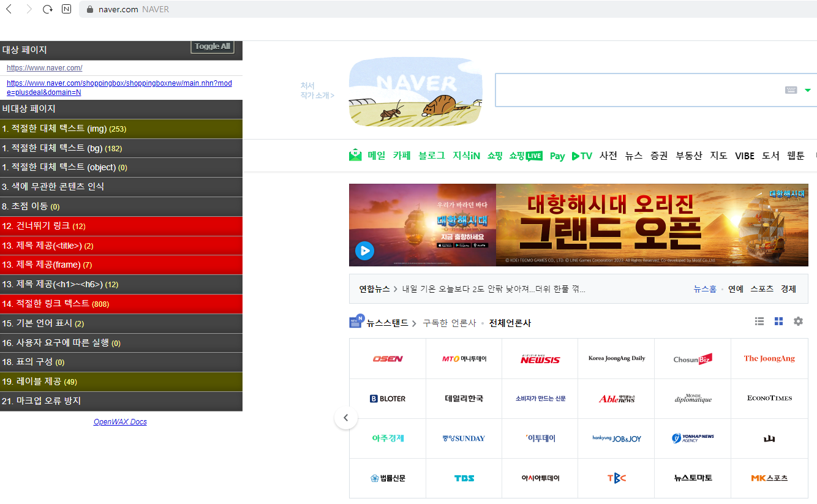
Task: Open the 뉴스홈 link
Action: pyautogui.click(x=705, y=289)
